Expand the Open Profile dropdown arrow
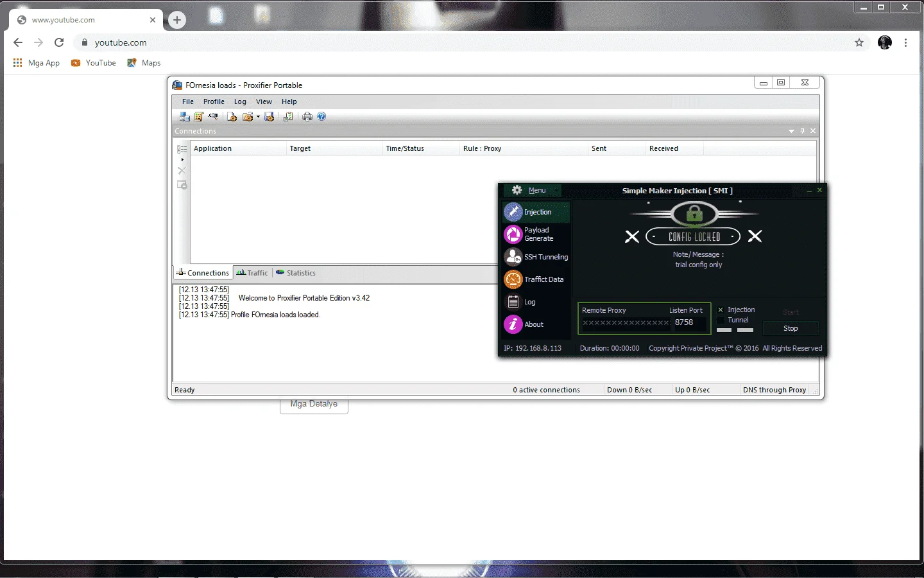924x578 pixels. point(258,117)
